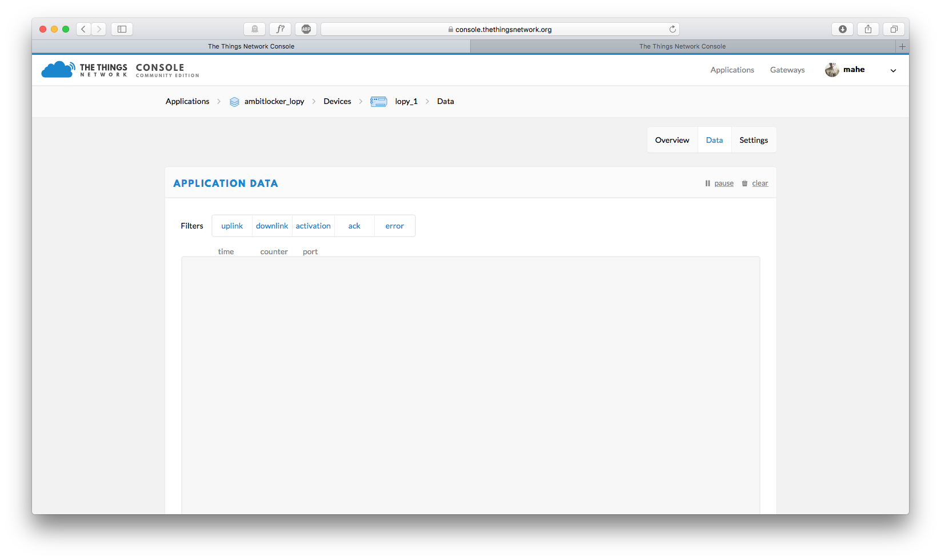Toggle the ack filter
The height and width of the screenshot is (560, 941).
[354, 226]
